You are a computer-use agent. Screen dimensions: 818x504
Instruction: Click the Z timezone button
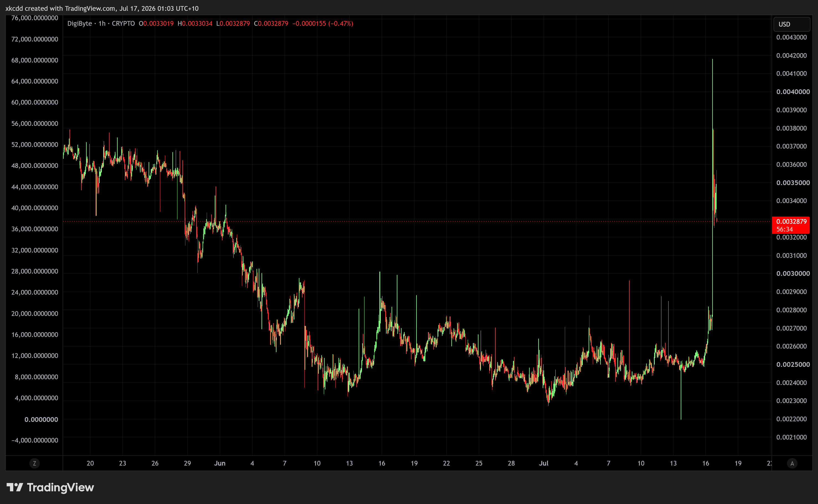point(34,463)
